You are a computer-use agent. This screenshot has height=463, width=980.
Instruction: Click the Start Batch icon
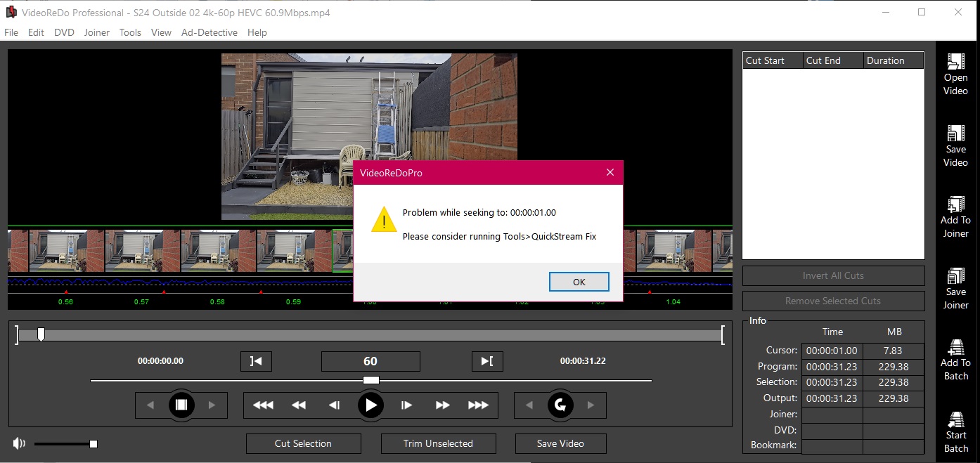pyautogui.click(x=955, y=419)
